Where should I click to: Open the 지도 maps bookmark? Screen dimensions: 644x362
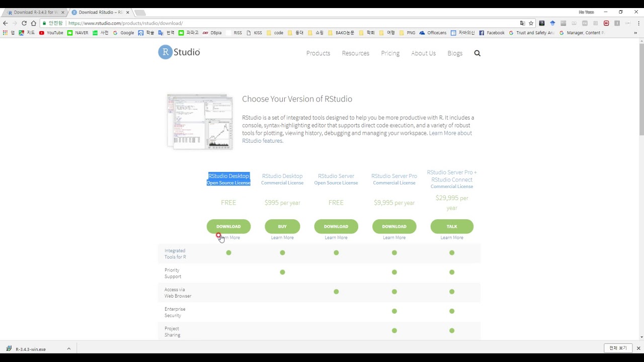tap(27, 33)
